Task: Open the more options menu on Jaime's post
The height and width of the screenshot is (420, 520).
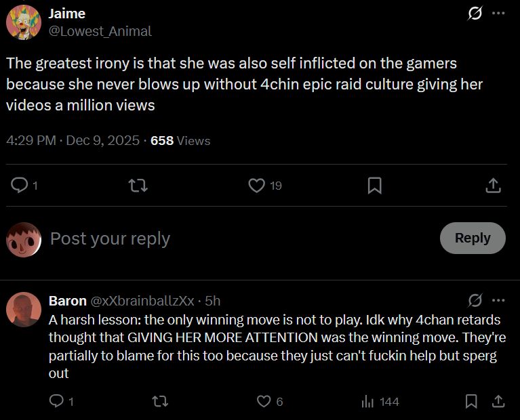Action: tap(498, 14)
